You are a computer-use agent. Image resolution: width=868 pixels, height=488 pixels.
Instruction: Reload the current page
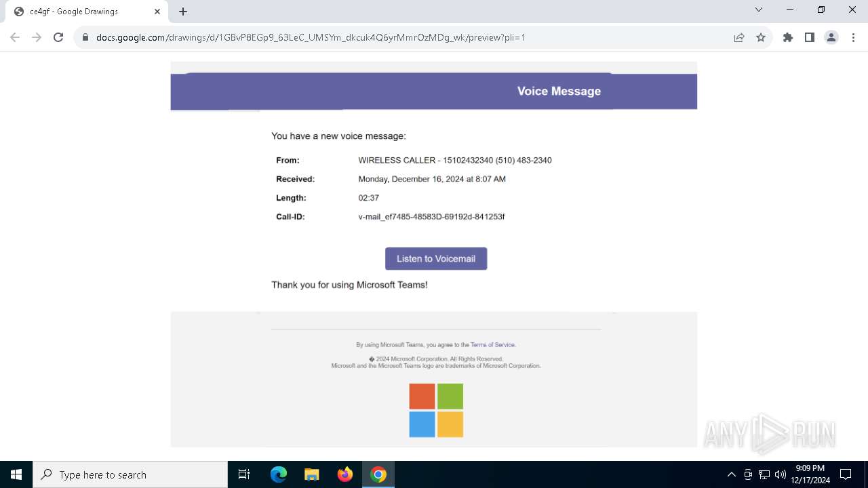coord(58,37)
